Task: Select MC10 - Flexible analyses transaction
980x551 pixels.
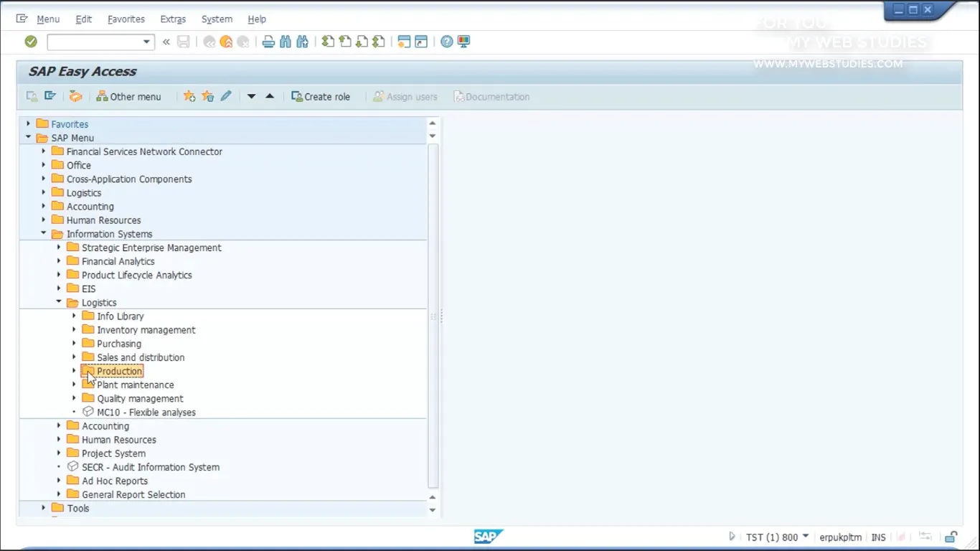Action: (x=146, y=413)
